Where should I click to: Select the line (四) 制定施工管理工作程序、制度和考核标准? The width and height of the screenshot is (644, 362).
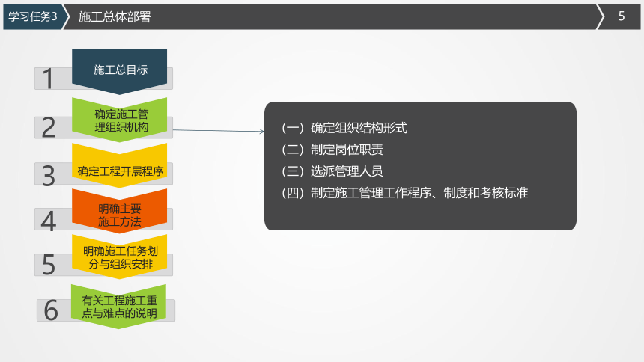coord(404,193)
